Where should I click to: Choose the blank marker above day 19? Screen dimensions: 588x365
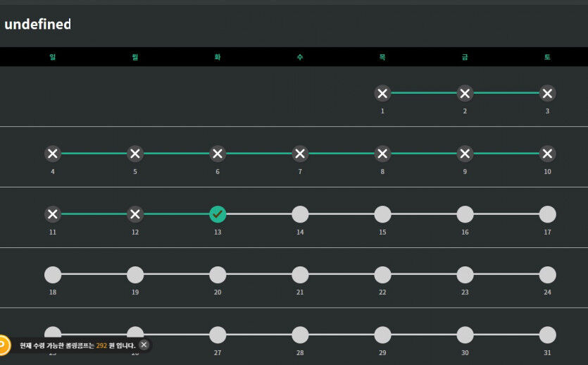(x=135, y=275)
